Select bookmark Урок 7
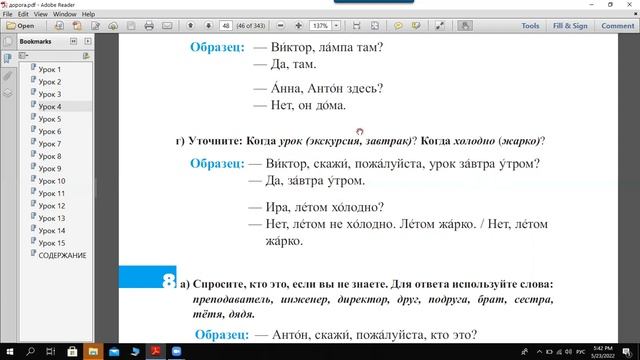The image size is (640, 360). (x=50, y=144)
